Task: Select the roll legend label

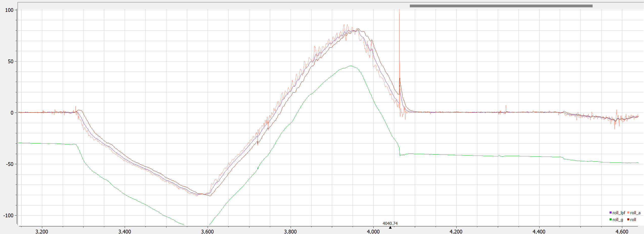Action: pos(633,220)
